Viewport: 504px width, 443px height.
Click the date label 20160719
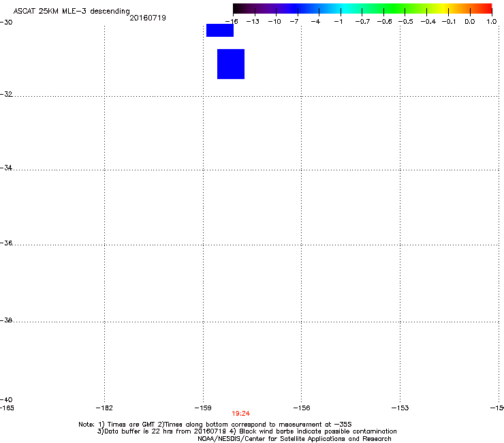(x=148, y=18)
